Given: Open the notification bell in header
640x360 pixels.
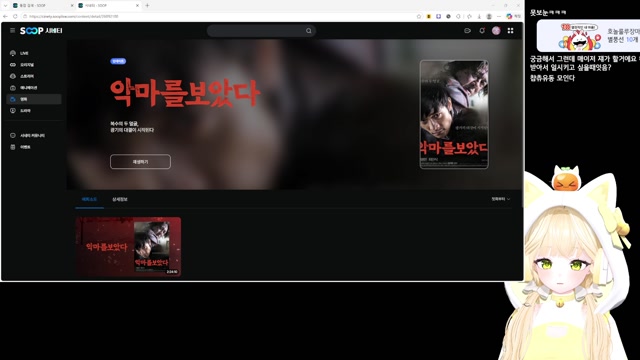Looking at the screenshot, I should (482, 31).
